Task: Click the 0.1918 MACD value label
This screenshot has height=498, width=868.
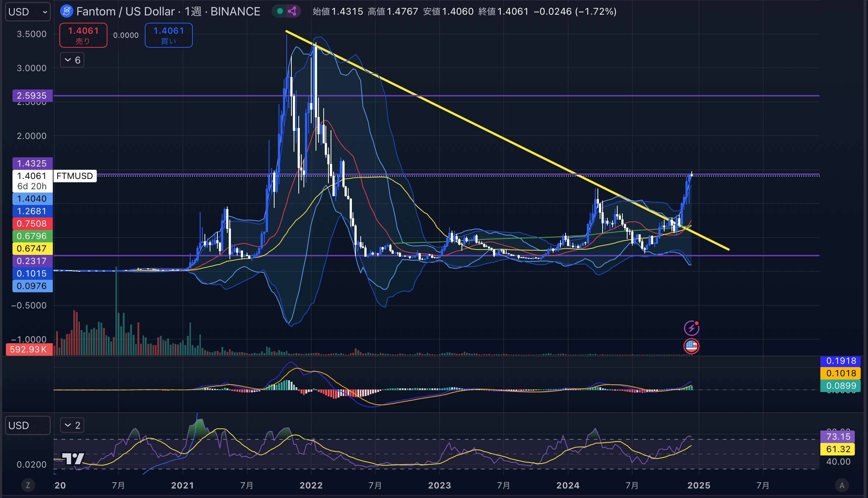Action: point(841,361)
